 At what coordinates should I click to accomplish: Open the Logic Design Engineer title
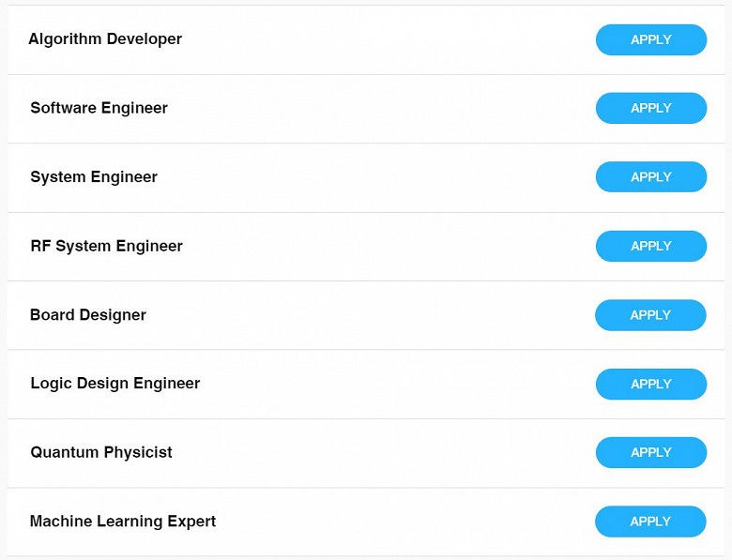coord(114,384)
